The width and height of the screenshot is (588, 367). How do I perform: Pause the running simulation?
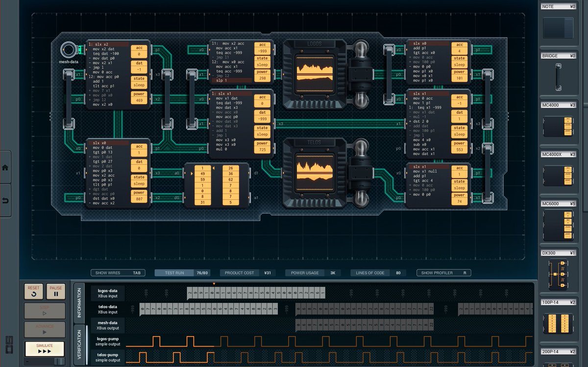pos(56,292)
